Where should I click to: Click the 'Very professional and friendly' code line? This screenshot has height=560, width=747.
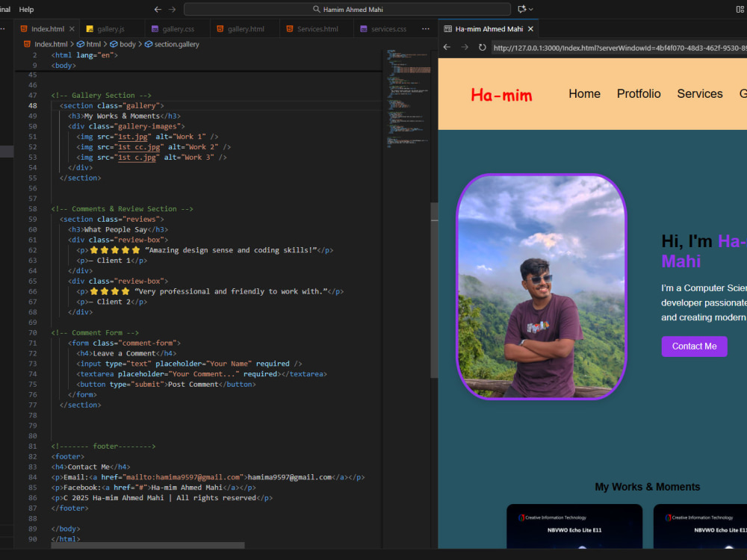click(x=210, y=291)
